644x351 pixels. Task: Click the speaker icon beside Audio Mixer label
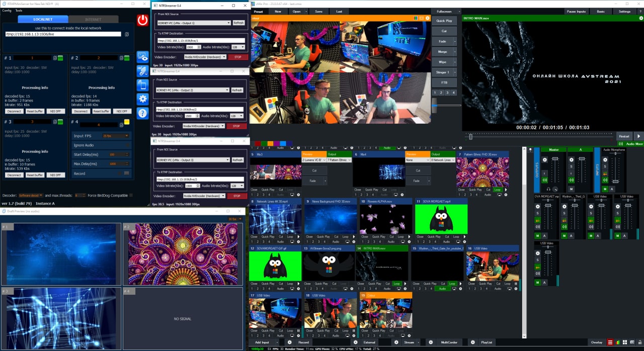click(621, 143)
